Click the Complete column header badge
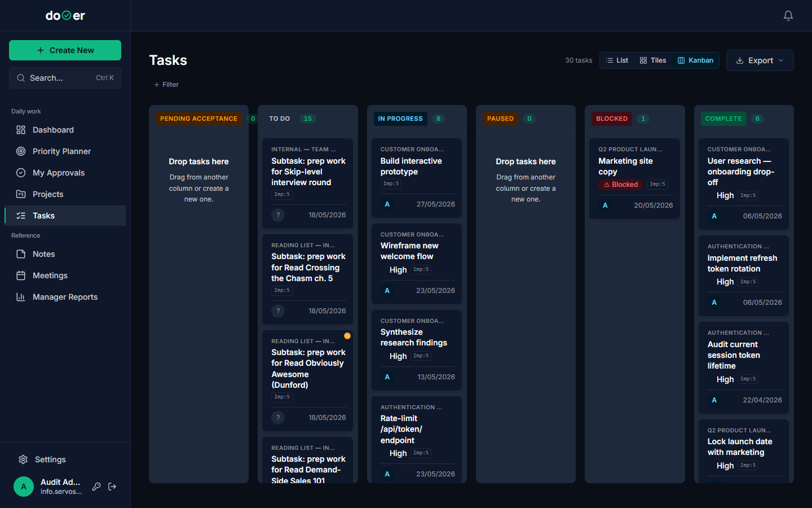Image resolution: width=812 pixels, height=508 pixels. 723,119
